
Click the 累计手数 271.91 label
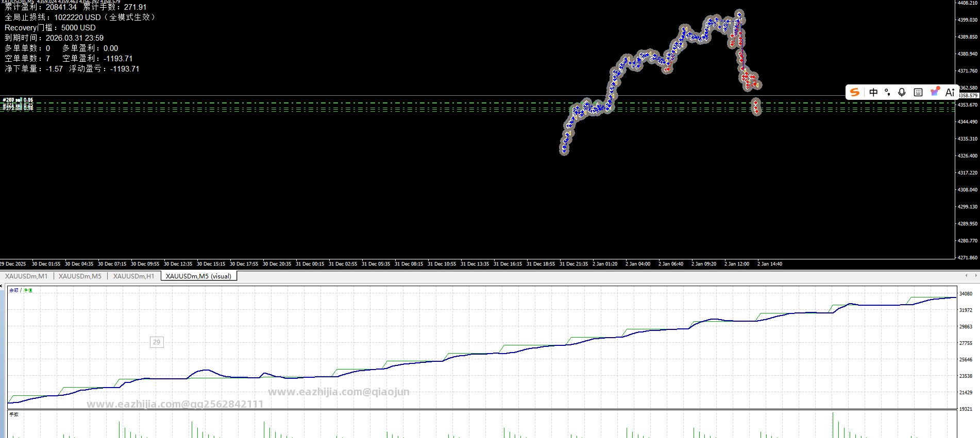pyautogui.click(x=115, y=7)
